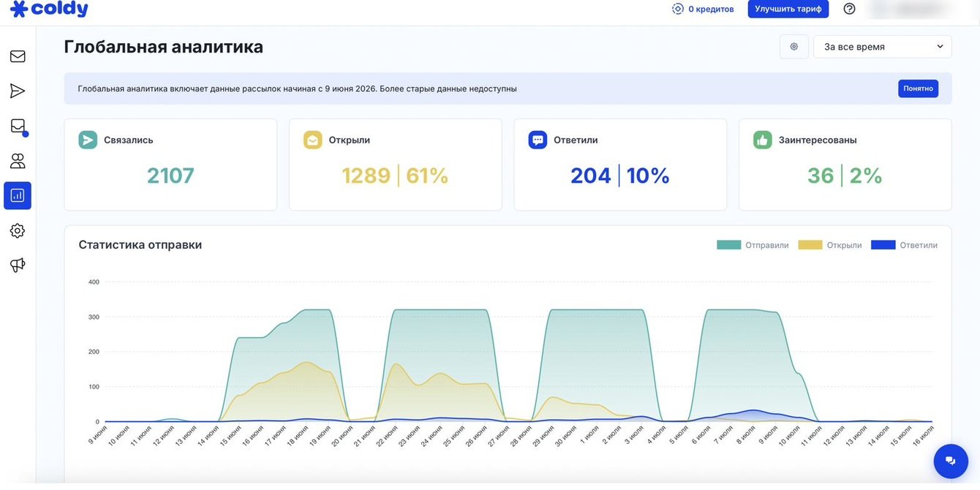Select the analytics chart sidebar icon
The height and width of the screenshot is (490, 980).
18,195
